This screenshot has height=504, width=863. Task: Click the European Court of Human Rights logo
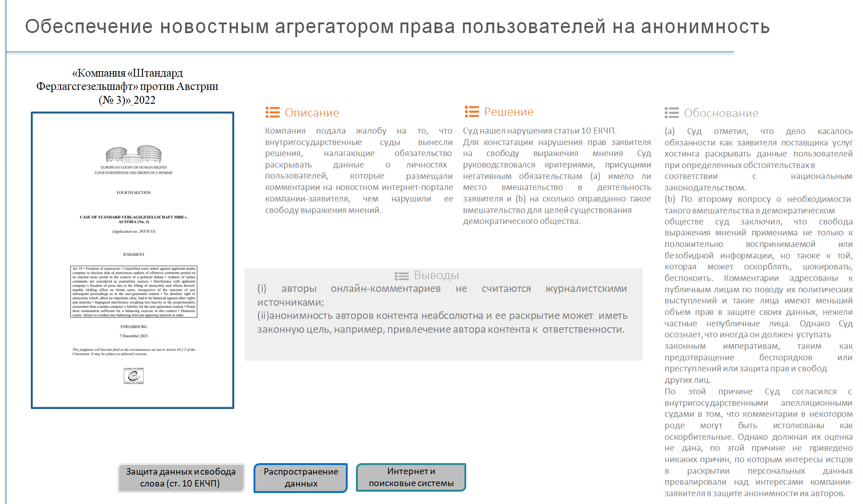click(x=134, y=160)
